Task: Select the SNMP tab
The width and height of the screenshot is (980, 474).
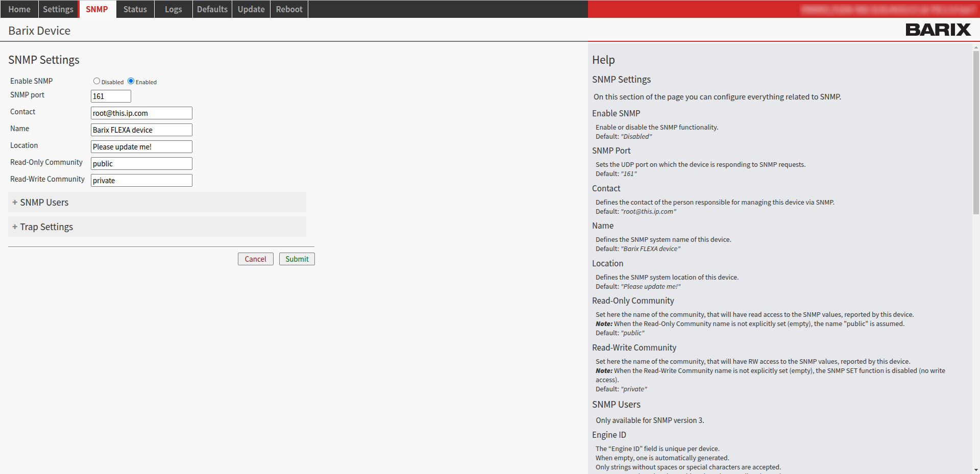Action: coord(97,9)
